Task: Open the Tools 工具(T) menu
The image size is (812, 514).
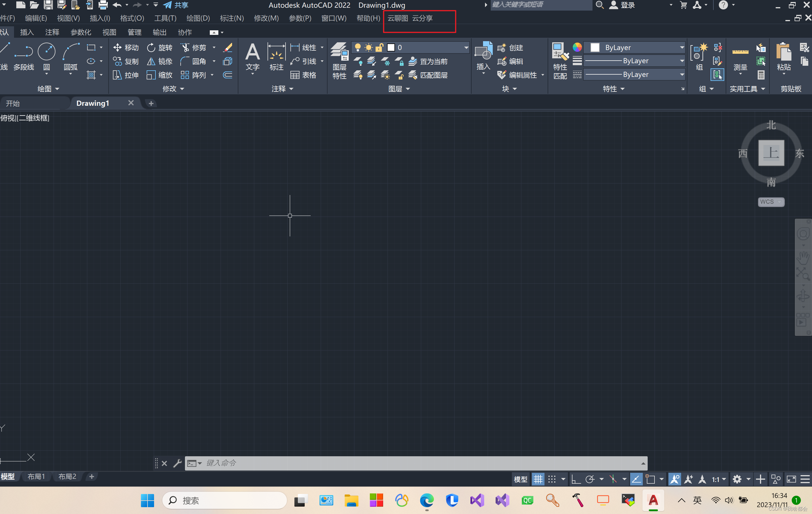Action: click(165, 18)
